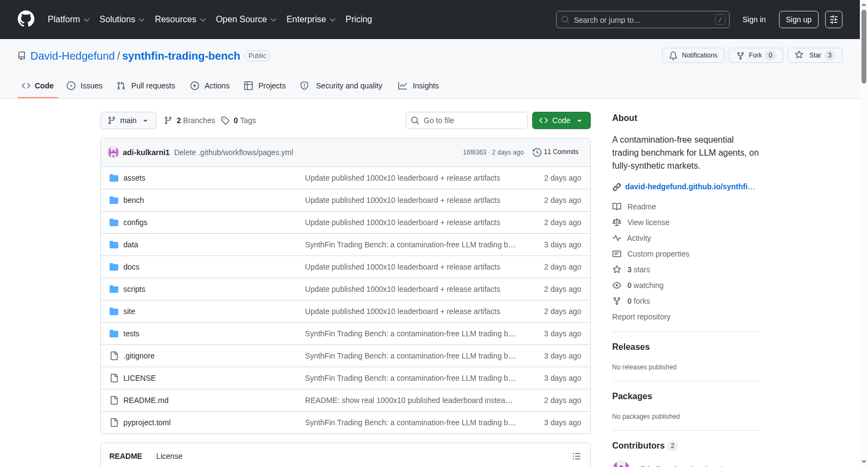Open the main branch selector dropdown
Screen dimensions: 868x467
129,120
